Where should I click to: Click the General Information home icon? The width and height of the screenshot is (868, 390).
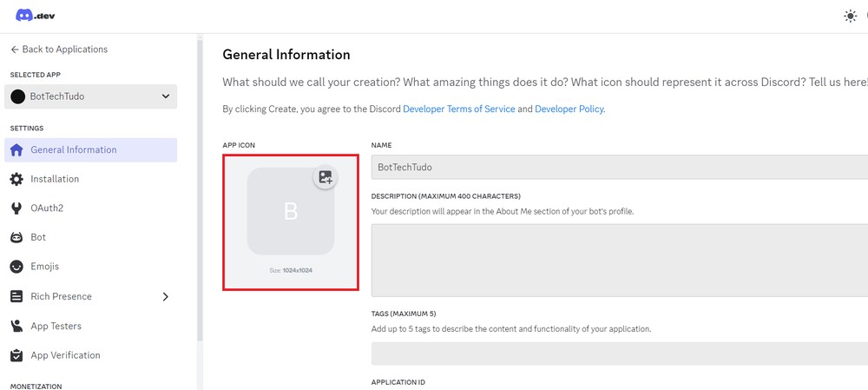click(x=16, y=150)
